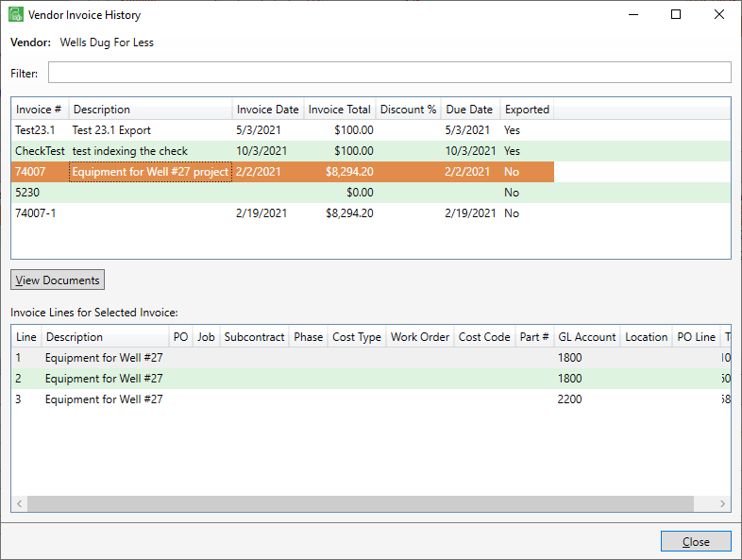
Task: Click the Exported 'Yes' cell for Test23.1
Action: pyautogui.click(x=512, y=130)
